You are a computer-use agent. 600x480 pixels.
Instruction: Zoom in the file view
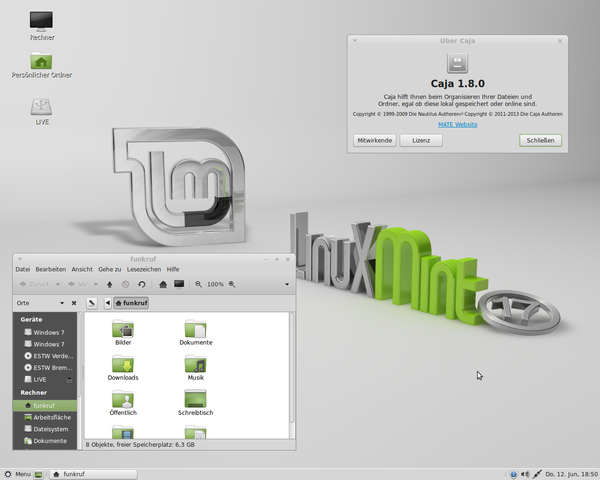(x=232, y=284)
